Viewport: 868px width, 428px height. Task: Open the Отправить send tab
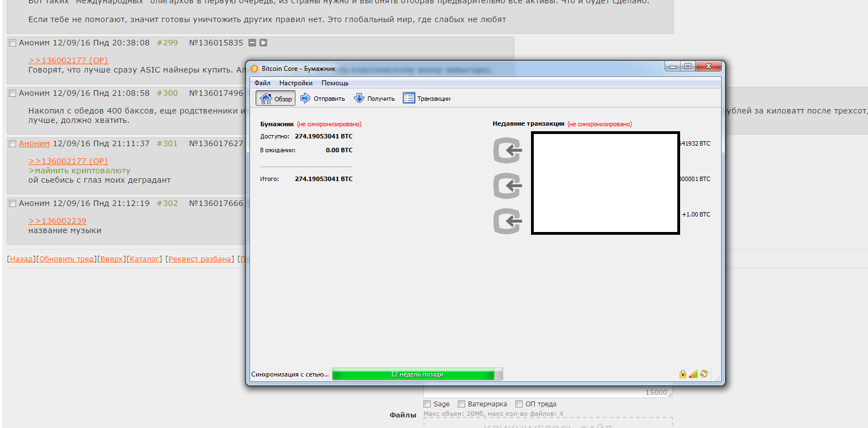(x=322, y=99)
